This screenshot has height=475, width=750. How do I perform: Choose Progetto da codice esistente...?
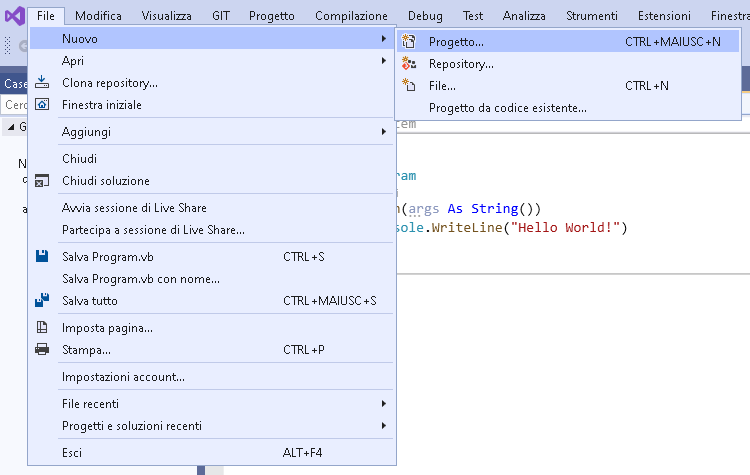pyautogui.click(x=568, y=108)
